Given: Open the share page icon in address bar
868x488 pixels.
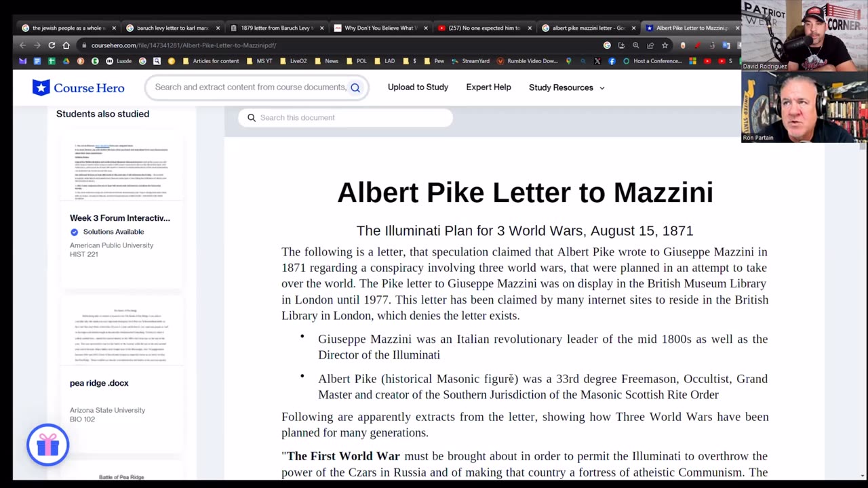Looking at the screenshot, I should coord(650,45).
